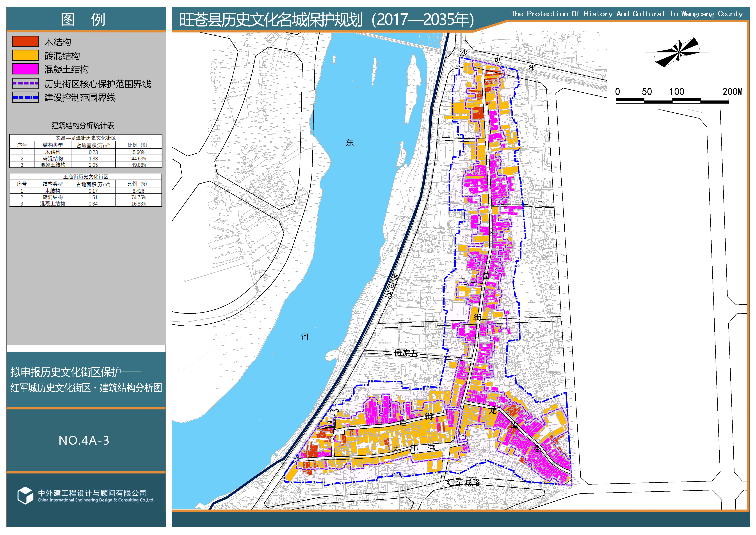Screen dimensions: 756x535
Task: Click the orange 砖混结构 legend swatch
Action: [x=25, y=55]
